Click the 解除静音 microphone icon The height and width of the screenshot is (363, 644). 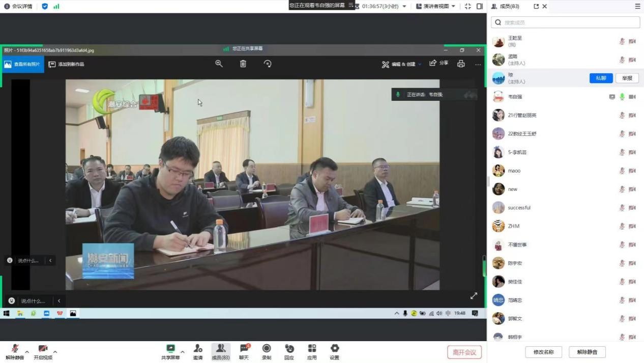pyautogui.click(x=15, y=349)
